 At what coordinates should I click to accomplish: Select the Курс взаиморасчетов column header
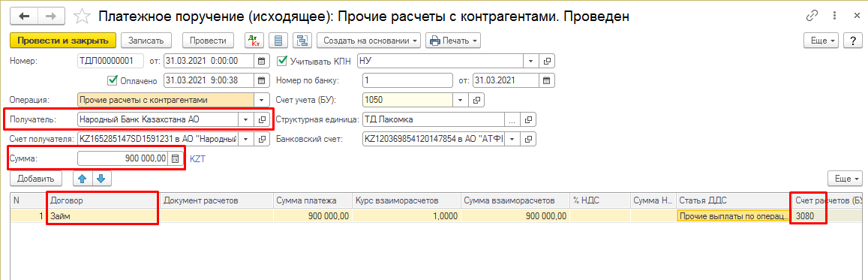(x=407, y=200)
